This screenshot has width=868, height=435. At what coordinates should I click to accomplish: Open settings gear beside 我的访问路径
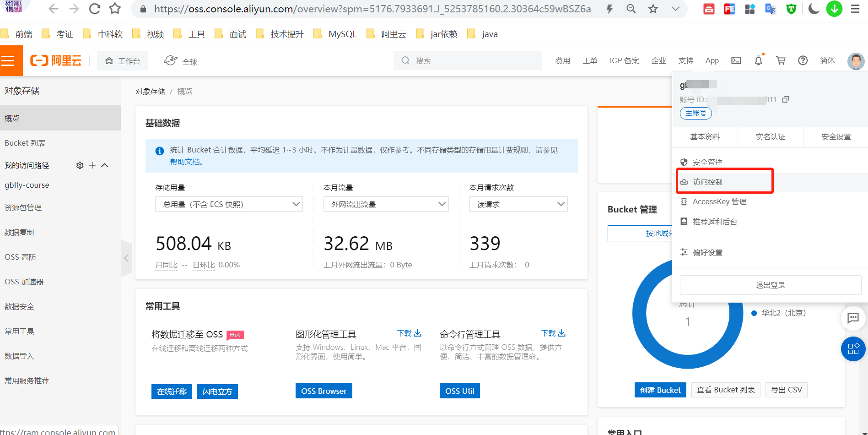pos(80,165)
